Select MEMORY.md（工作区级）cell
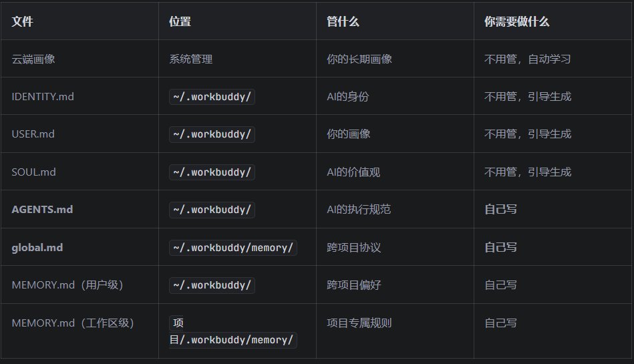 [73, 323]
